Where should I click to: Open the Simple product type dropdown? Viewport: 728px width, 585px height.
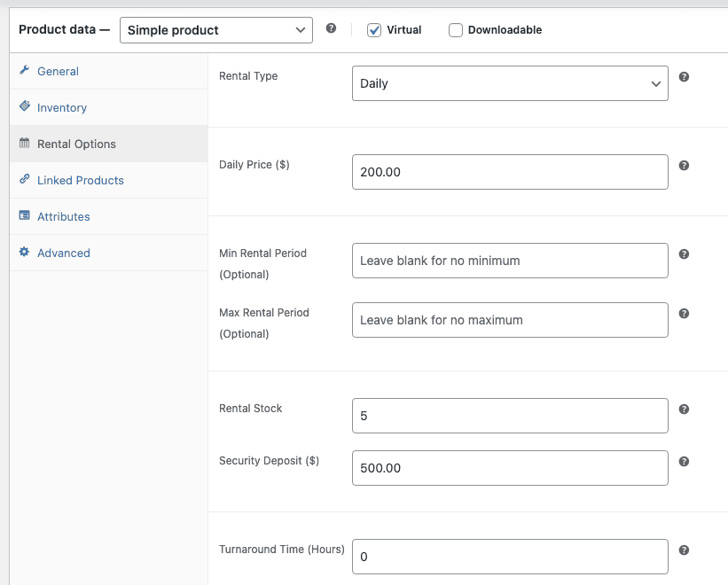pyautogui.click(x=215, y=30)
